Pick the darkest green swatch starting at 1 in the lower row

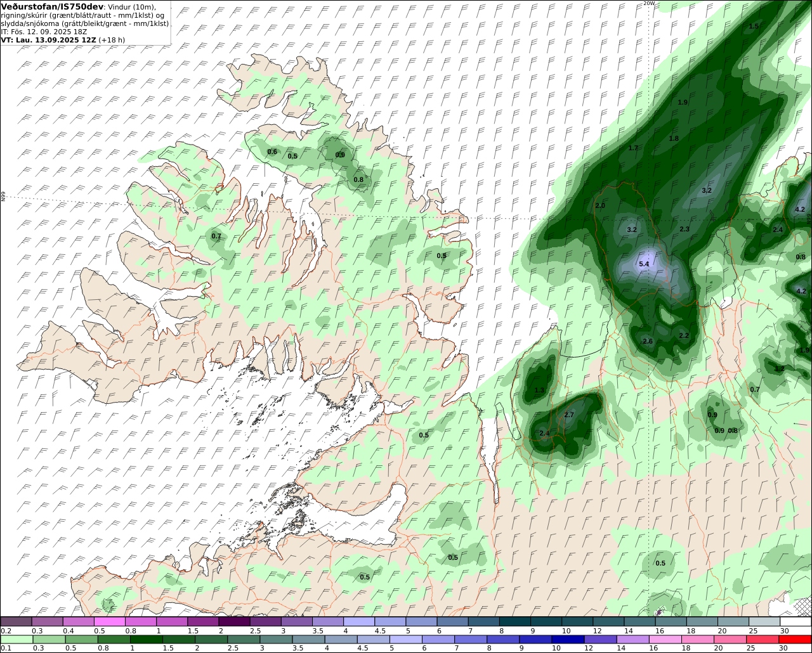(147, 639)
